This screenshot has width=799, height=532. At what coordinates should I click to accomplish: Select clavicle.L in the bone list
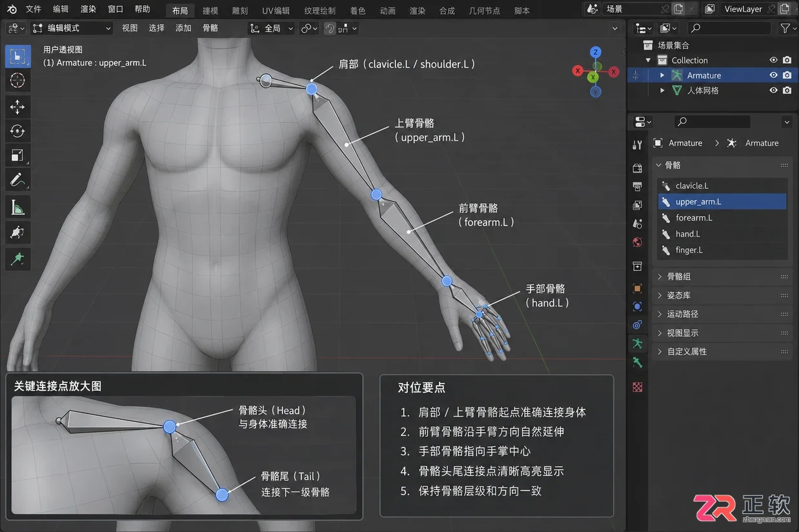(722, 186)
